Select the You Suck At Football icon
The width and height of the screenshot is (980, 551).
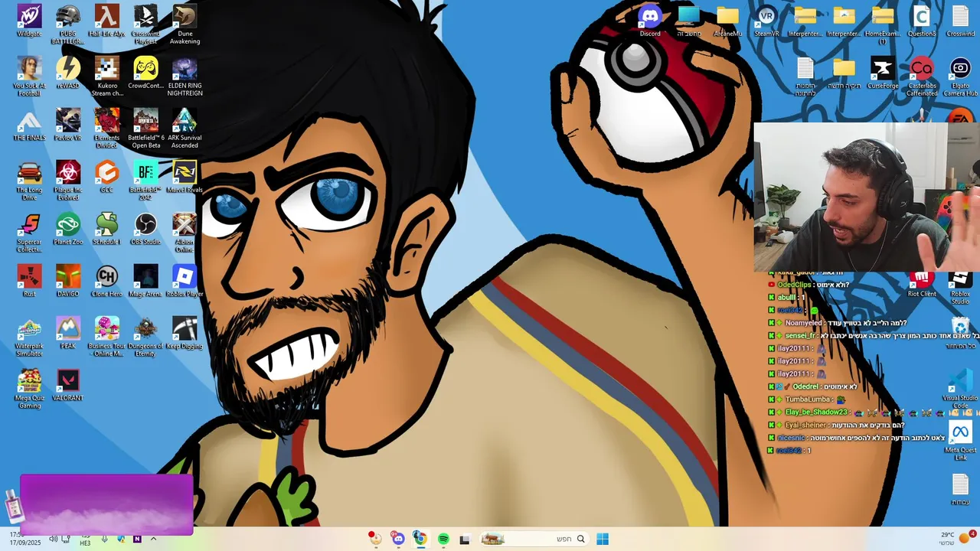pyautogui.click(x=29, y=76)
